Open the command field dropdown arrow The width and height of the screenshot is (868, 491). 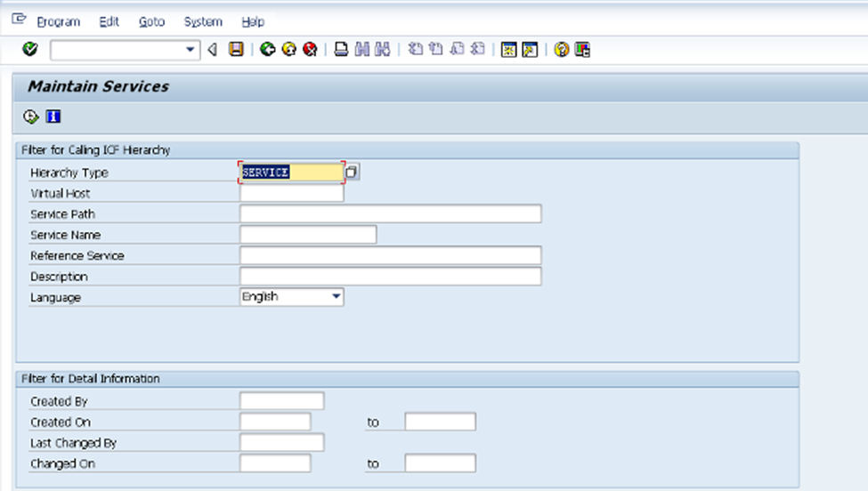(x=191, y=50)
